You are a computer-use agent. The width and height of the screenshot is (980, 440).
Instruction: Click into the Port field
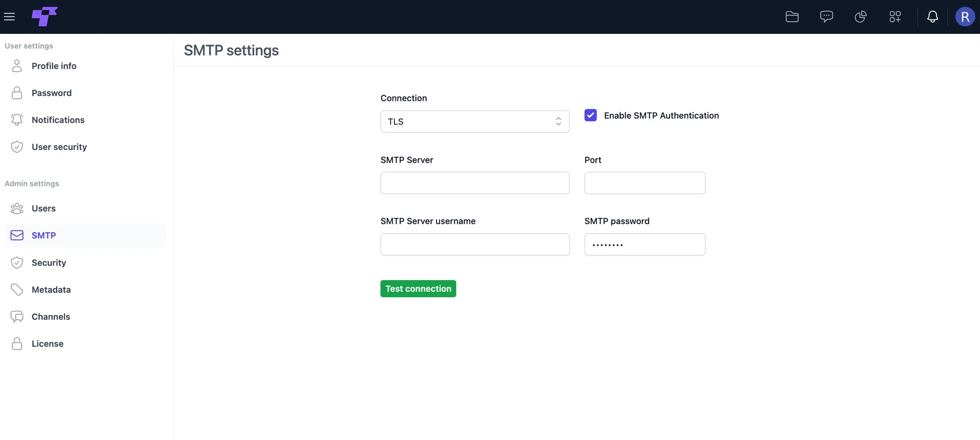coord(645,182)
